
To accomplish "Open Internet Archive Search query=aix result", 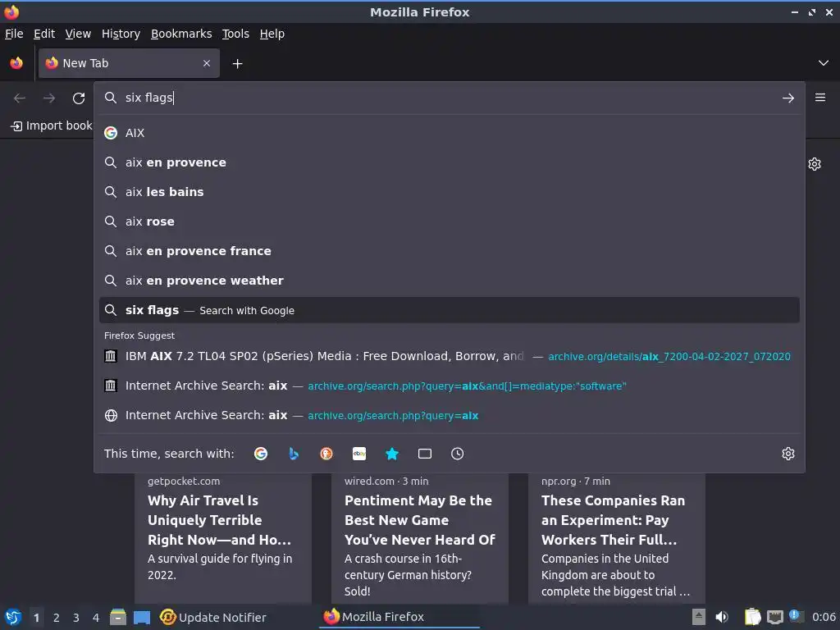I will 449,415.
